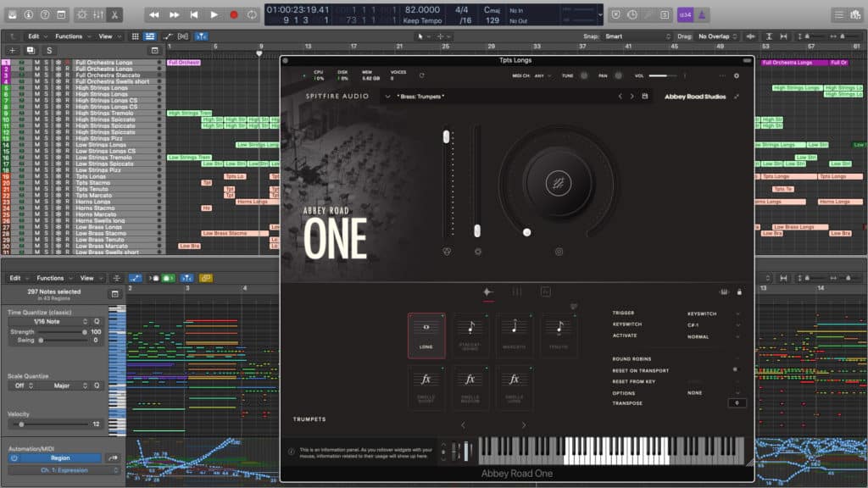Open the mixer view icon in the plugin

[x=515, y=291]
